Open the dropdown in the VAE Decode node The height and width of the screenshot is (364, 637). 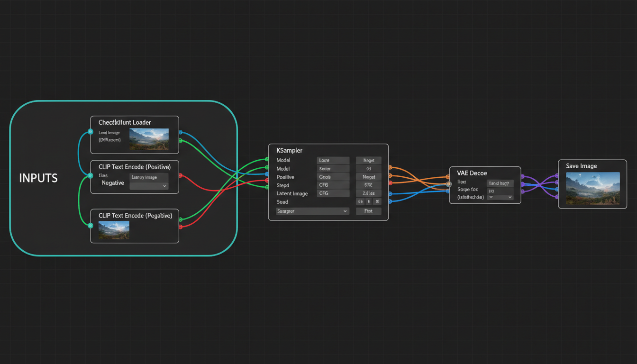tap(500, 197)
